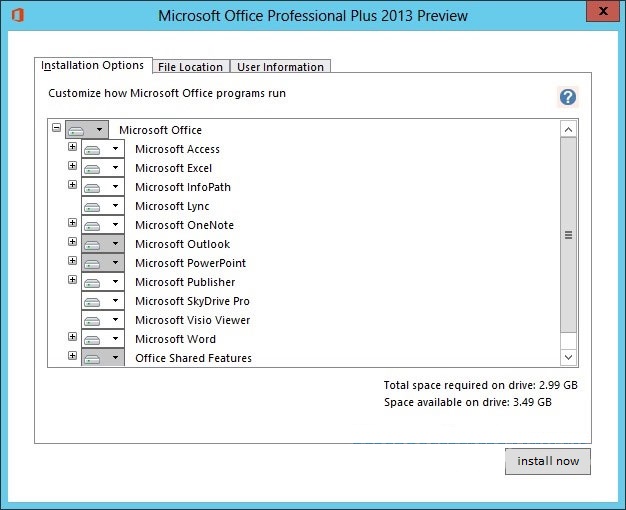
Task: Select the Microsoft Publisher label
Action: point(185,282)
